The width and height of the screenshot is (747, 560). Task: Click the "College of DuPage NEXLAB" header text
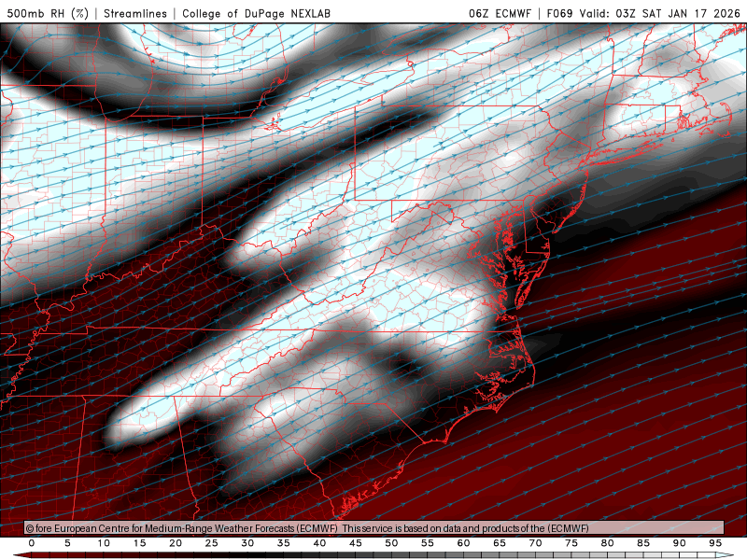[256, 13]
